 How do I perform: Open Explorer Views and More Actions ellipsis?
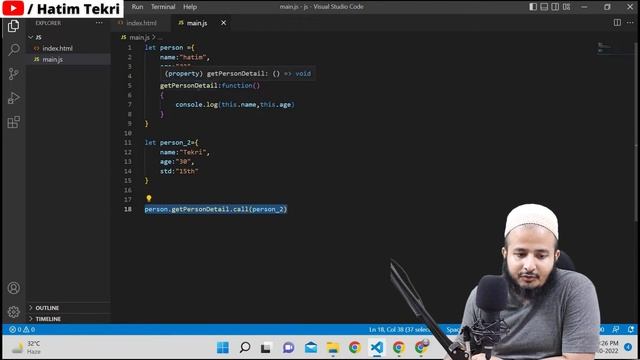point(99,23)
